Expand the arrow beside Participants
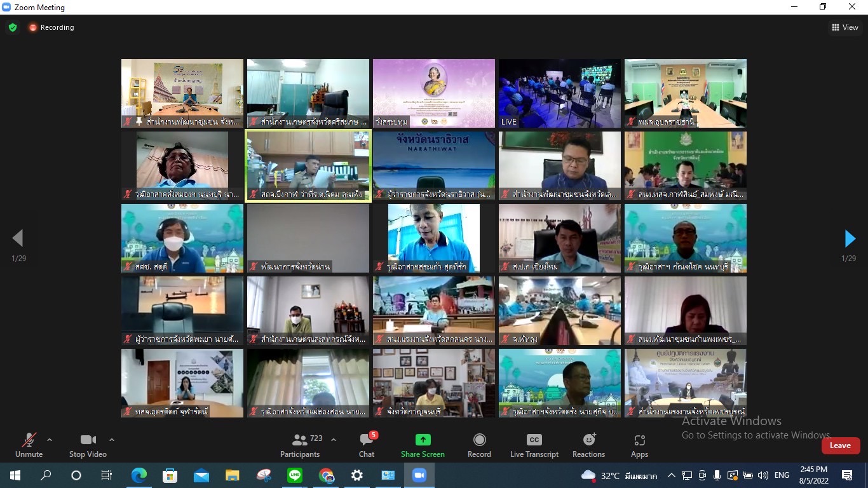The image size is (868, 488). [334, 440]
